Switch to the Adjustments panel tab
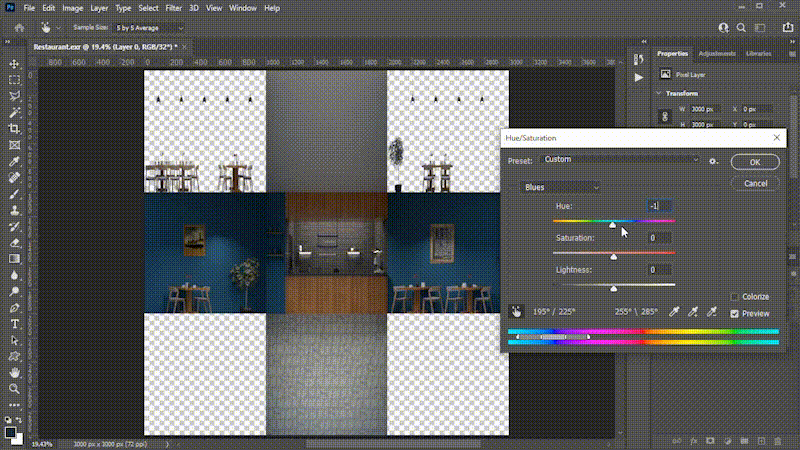The width and height of the screenshot is (800, 450). [x=716, y=53]
